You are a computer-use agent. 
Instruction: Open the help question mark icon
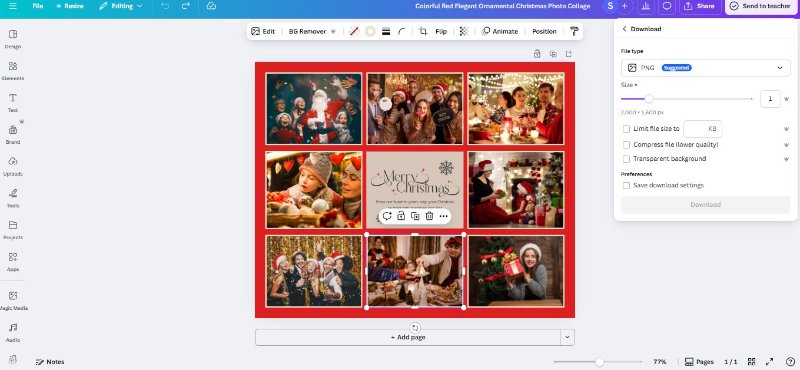790,361
